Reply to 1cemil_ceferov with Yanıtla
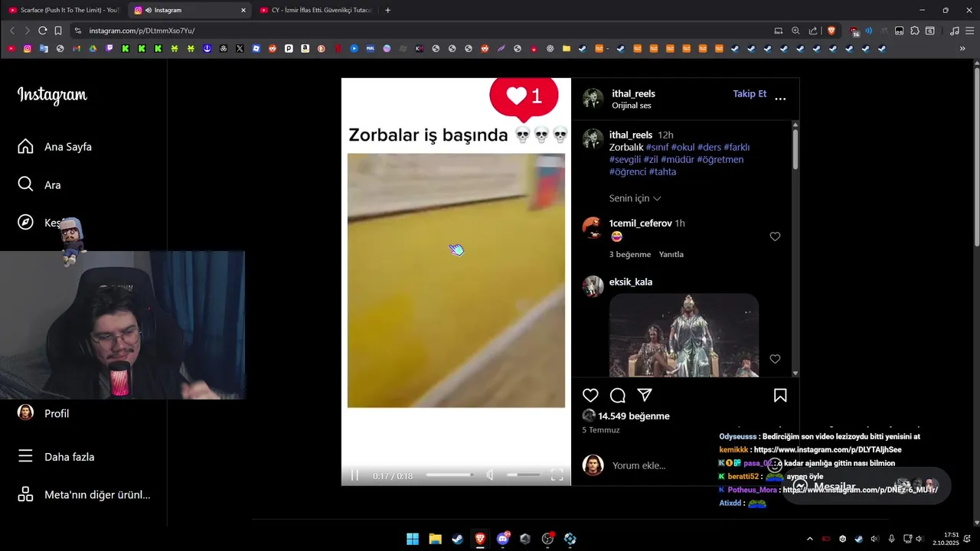 (x=671, y=254)
